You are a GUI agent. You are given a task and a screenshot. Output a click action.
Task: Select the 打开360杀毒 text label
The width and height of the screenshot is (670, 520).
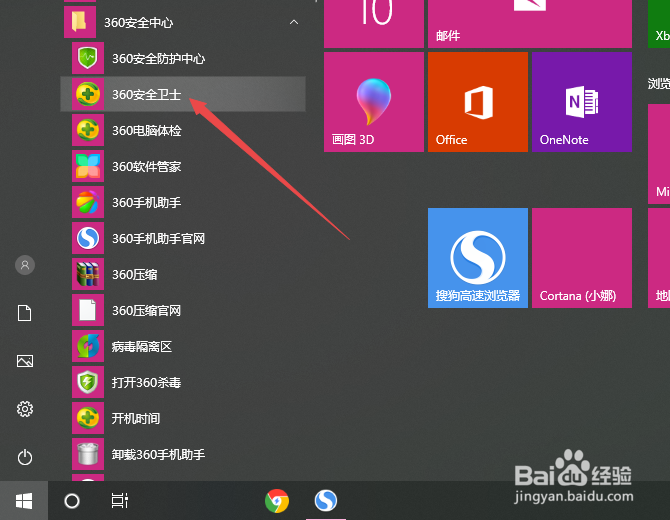click(x=147, y=382)
